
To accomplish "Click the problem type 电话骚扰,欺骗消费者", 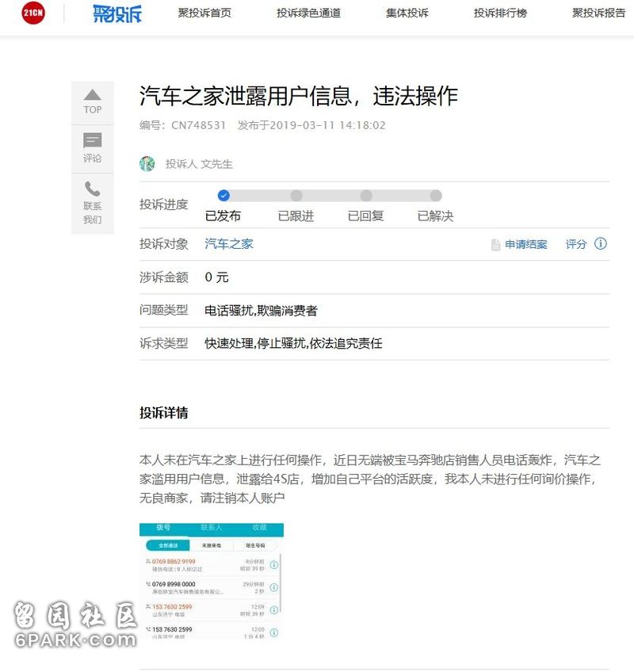I will click(261, 311).
